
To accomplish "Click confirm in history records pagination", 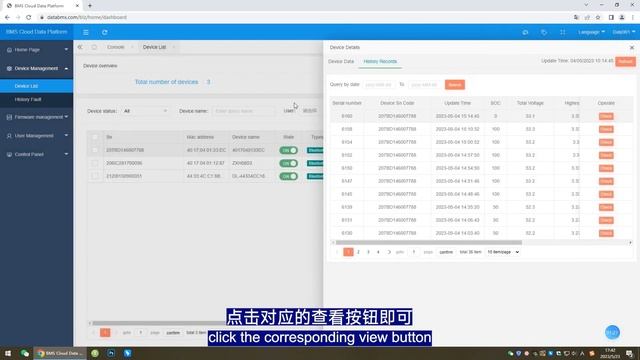I will click(446, 252).
